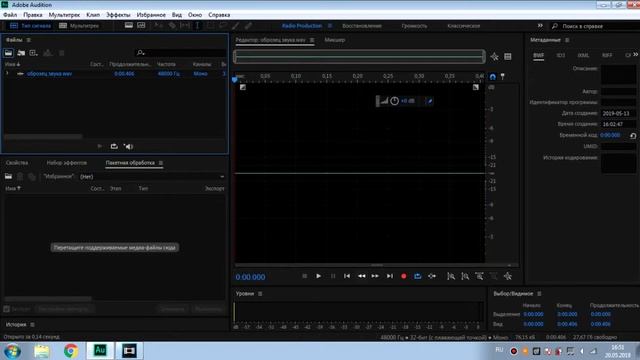Open the Правка menu

coord(33,15)
